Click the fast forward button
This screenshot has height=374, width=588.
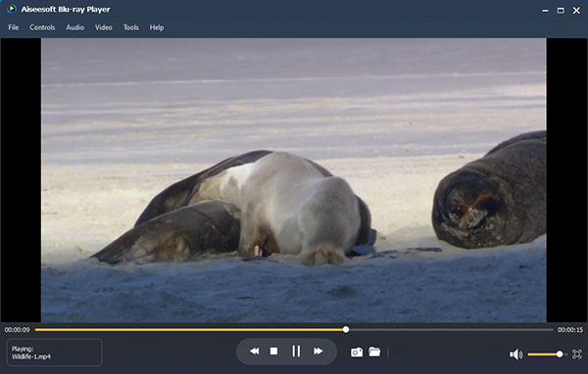point(318,351)
